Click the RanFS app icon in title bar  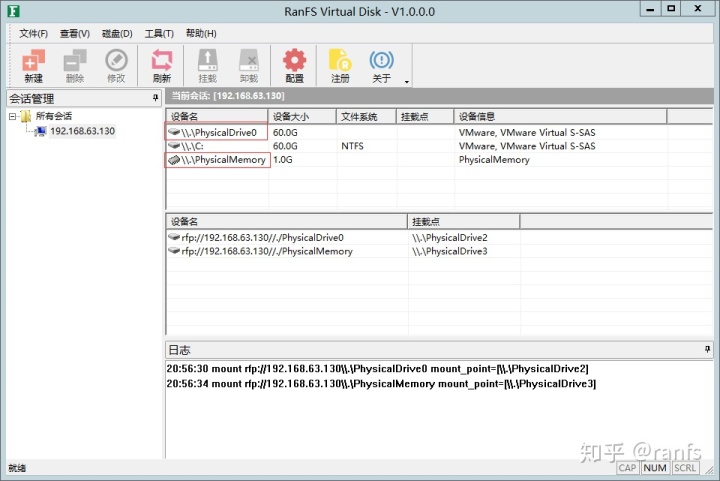click(x=13, y=11)
